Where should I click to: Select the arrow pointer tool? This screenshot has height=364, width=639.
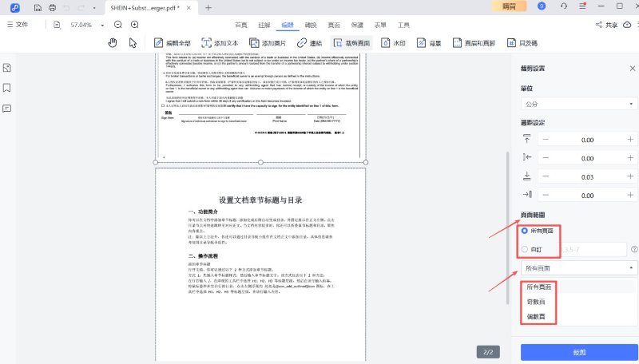point(133,43)
